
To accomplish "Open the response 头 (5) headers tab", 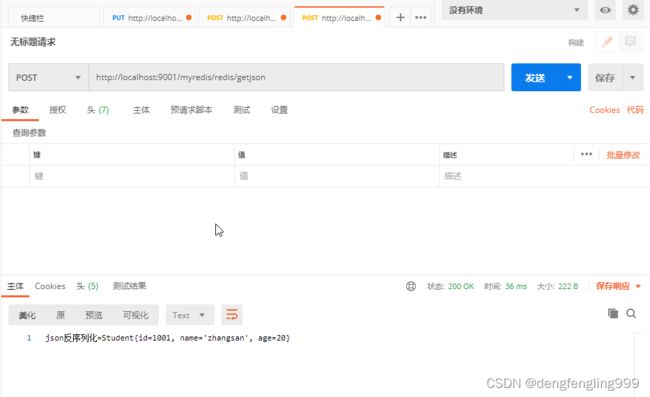I will click(x=87, y=286).
